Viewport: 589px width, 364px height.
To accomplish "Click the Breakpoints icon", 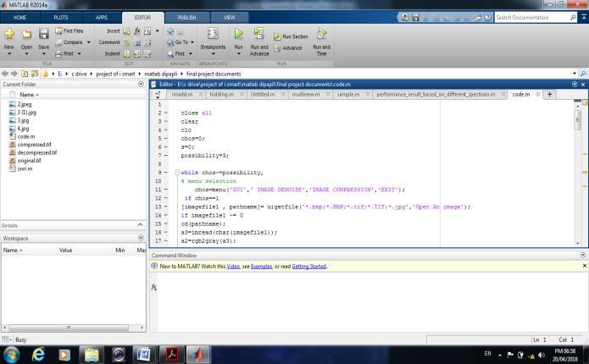I will [212, 35].
